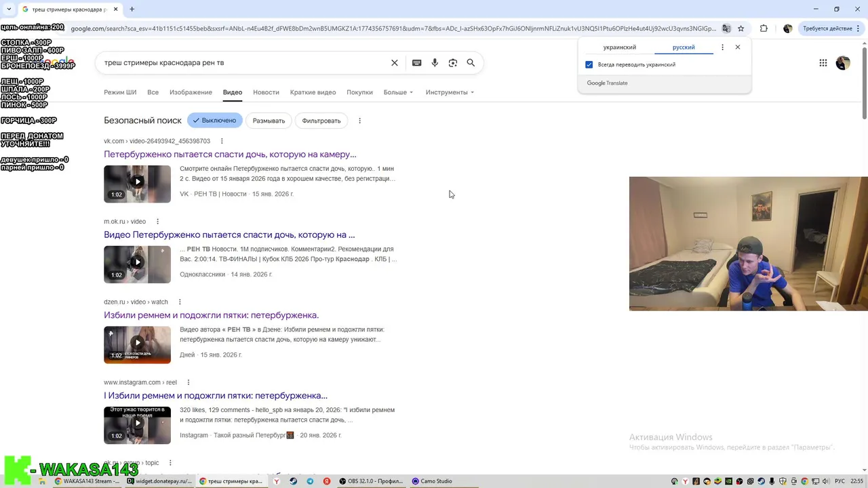Image resolution: width=868 pixels, height=488 pixels.
Task: Select 'украинский' tab in translate popup
Action: (620, 47)
